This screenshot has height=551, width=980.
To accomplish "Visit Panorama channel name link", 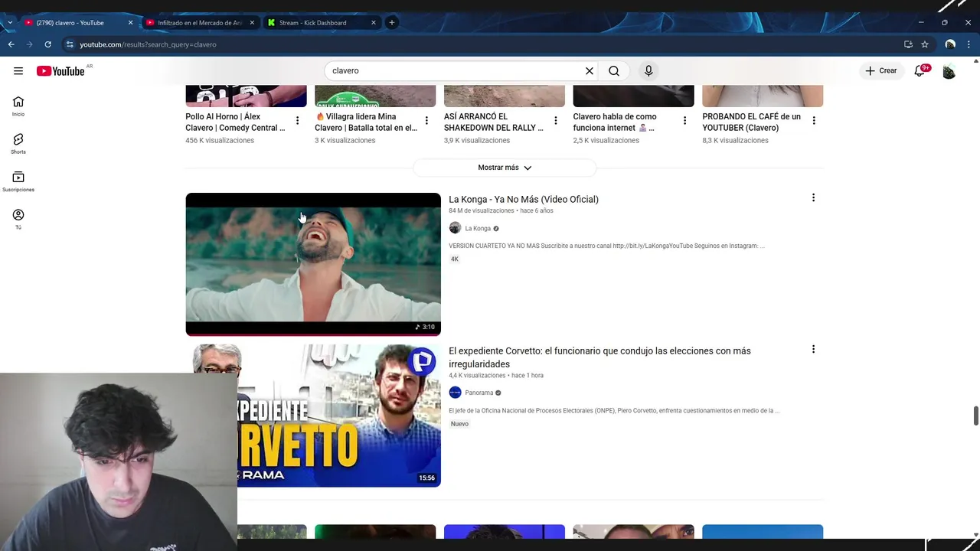I will tap(479, 393).
